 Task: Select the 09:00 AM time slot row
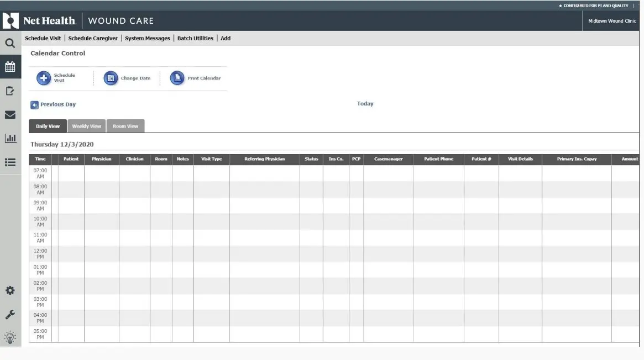click(41, 207)
